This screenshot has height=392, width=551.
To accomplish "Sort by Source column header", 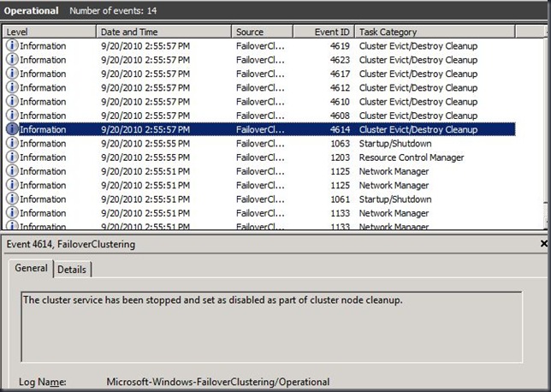I will pyautogui.click(x=262, y=32).
